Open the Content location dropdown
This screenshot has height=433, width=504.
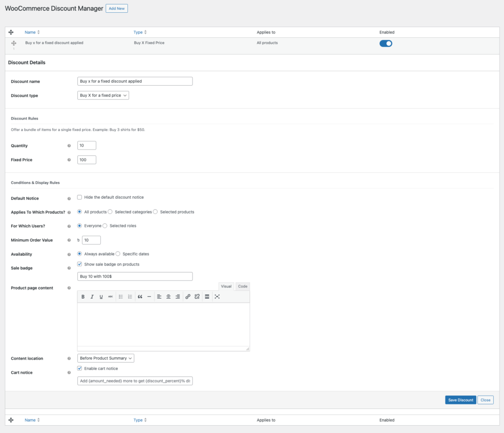[x=106, y=358]
